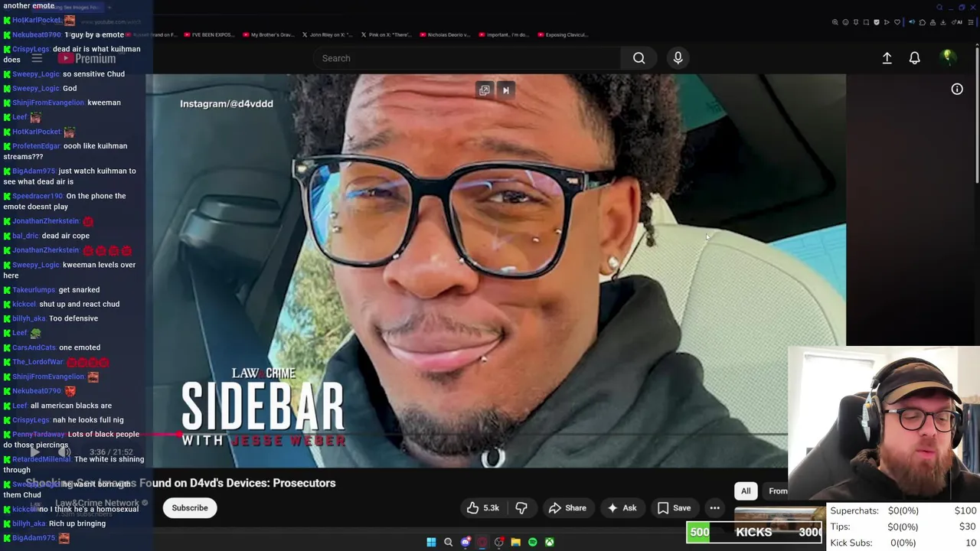Screen dimensions: 980x551
Task: Click the streamer webcam overlay
Action: tap(884, 425)
